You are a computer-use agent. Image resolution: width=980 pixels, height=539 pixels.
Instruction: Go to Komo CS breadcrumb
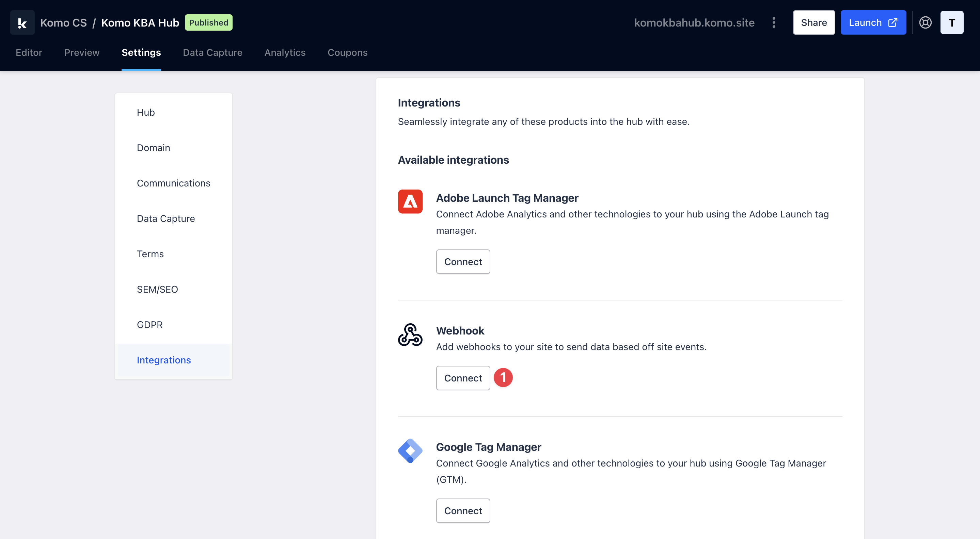pos(64,23)
